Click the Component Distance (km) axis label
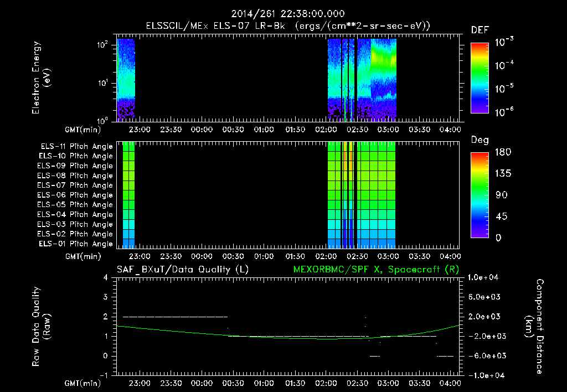This screenshot has width=567, height=392. tap(534, 327)
